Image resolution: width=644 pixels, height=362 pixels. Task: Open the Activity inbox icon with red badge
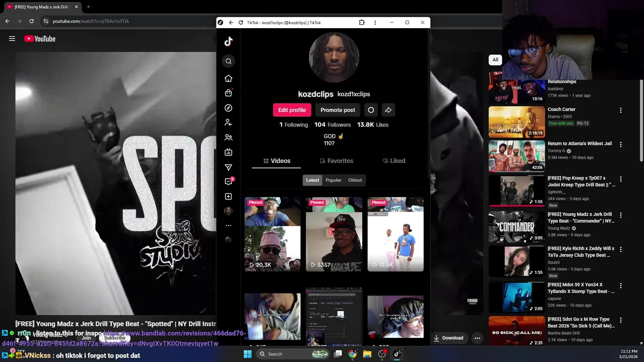[228, 182]
